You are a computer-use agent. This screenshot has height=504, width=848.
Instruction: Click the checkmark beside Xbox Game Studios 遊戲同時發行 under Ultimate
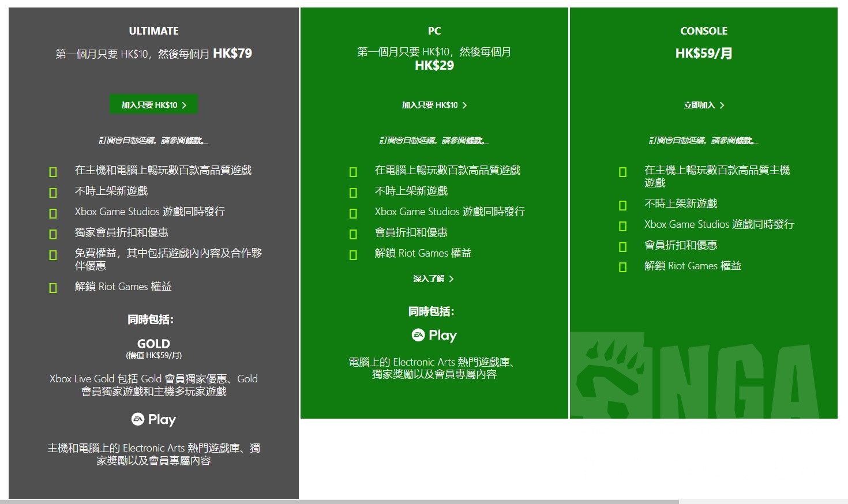[x=52, y=213]
